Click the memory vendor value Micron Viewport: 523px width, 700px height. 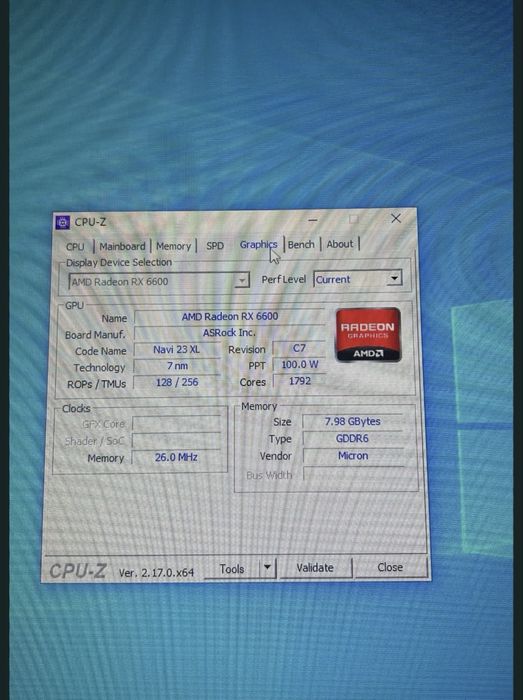(353, 456)
